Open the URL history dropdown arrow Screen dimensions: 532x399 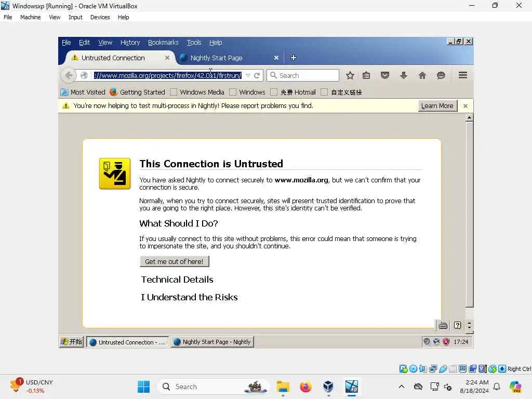pos(248,75)
